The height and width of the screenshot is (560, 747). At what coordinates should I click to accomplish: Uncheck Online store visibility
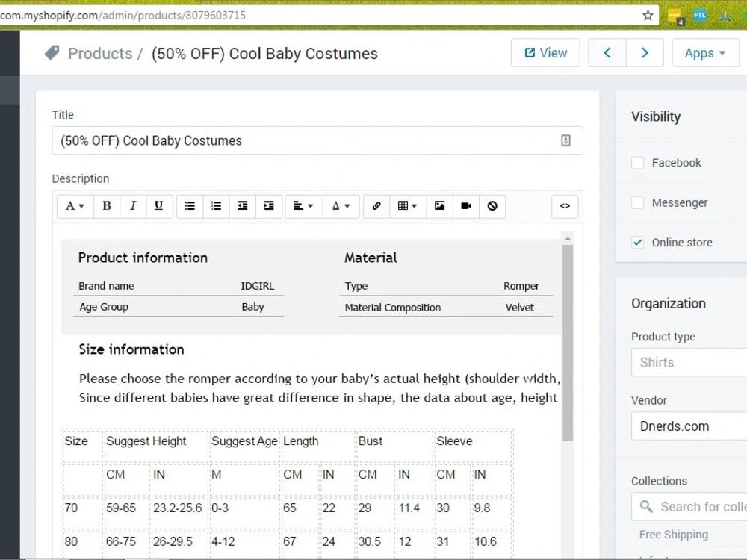tap(637, 243)
